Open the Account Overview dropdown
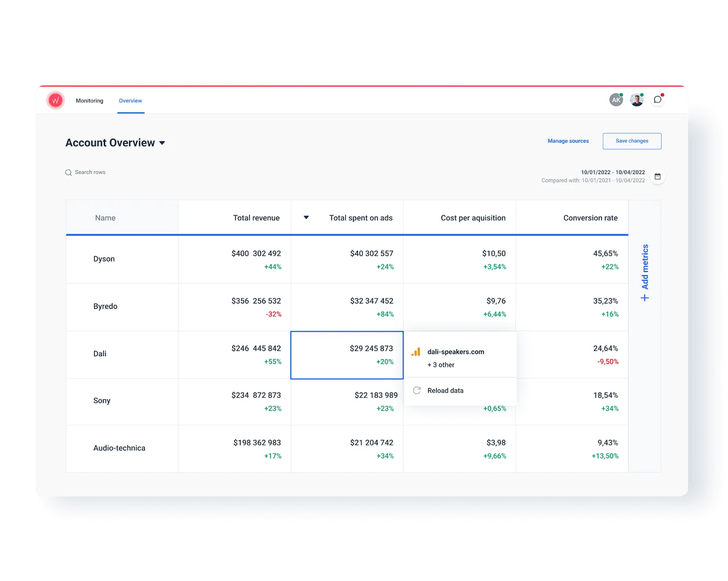Screen dimensions: 728x581 point(162,142)
